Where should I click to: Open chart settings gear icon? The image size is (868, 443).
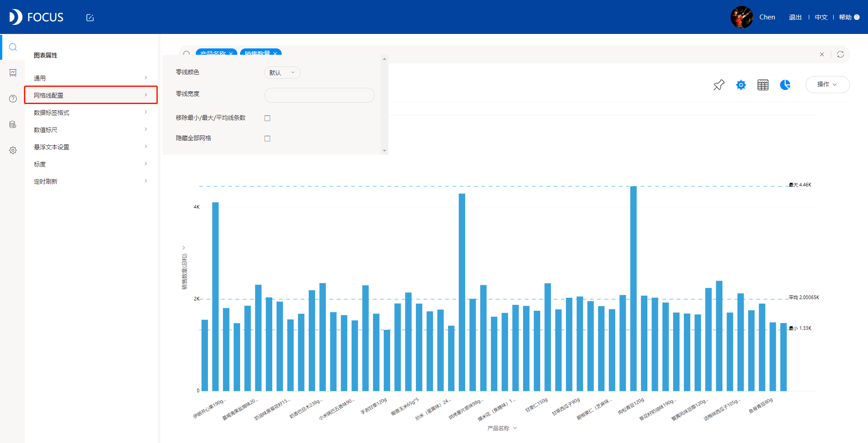(x=741, y=85)
